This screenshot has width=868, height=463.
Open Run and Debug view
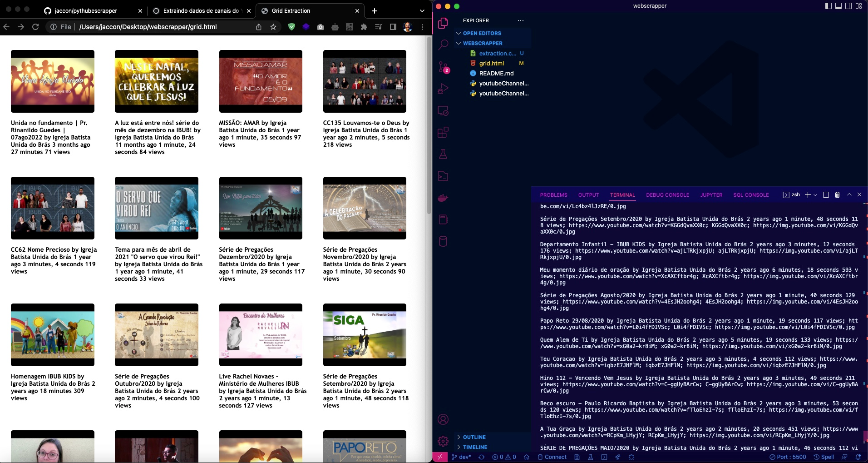point(443,89)
